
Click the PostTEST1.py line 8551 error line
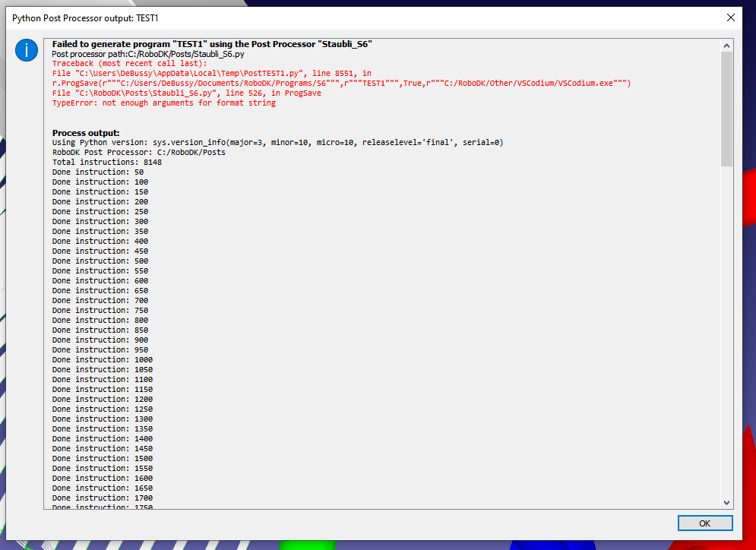(211, 74)
